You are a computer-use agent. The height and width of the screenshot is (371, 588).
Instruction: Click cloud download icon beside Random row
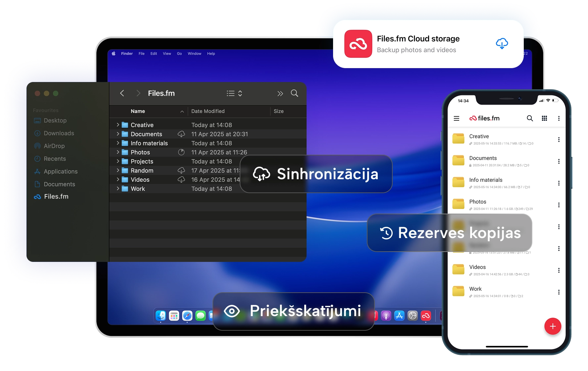[x=181, y=170]
